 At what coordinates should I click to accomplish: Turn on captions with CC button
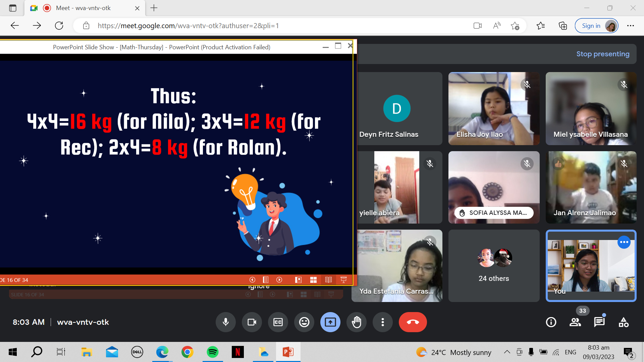pos(278,322)
